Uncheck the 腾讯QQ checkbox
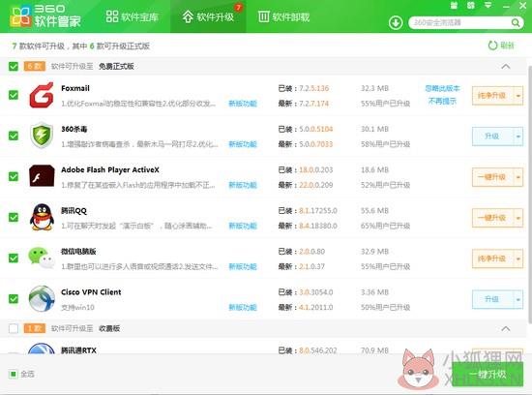 [x=14, y=218]
